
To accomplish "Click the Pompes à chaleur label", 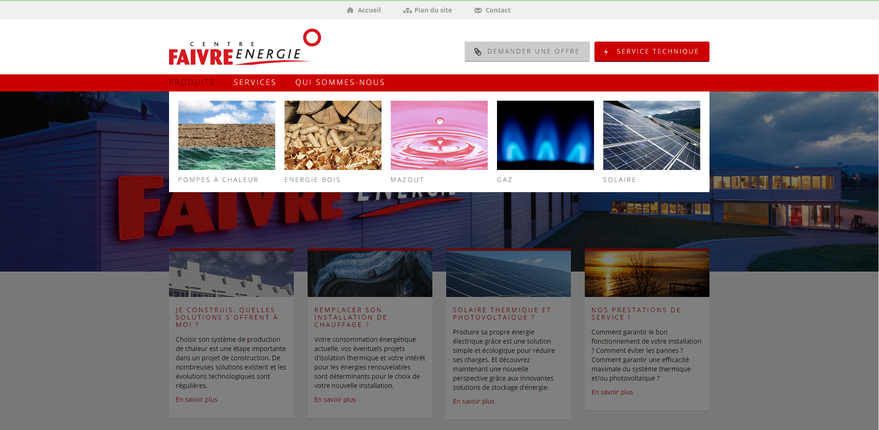I will 218,180.
